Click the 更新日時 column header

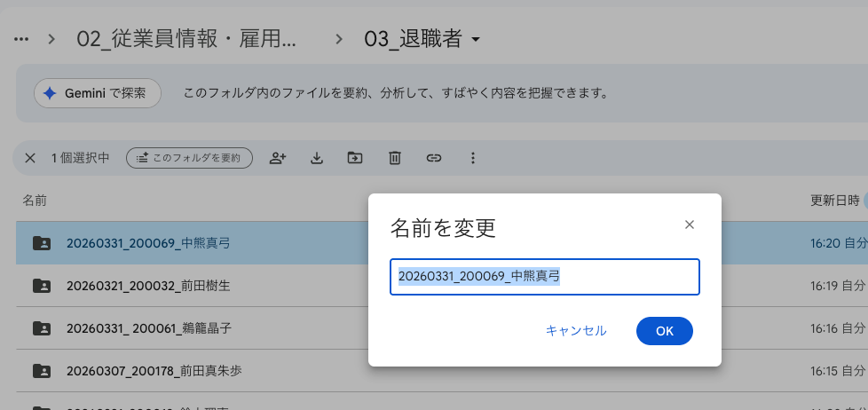pos(835,201)
